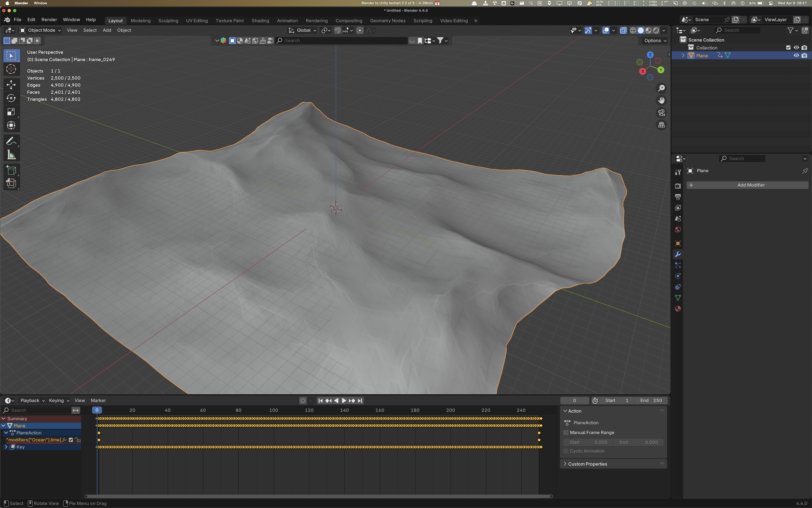Screen dimensions: 812x508
Task: Open the Render menu
Action: [x=49, y=20]
